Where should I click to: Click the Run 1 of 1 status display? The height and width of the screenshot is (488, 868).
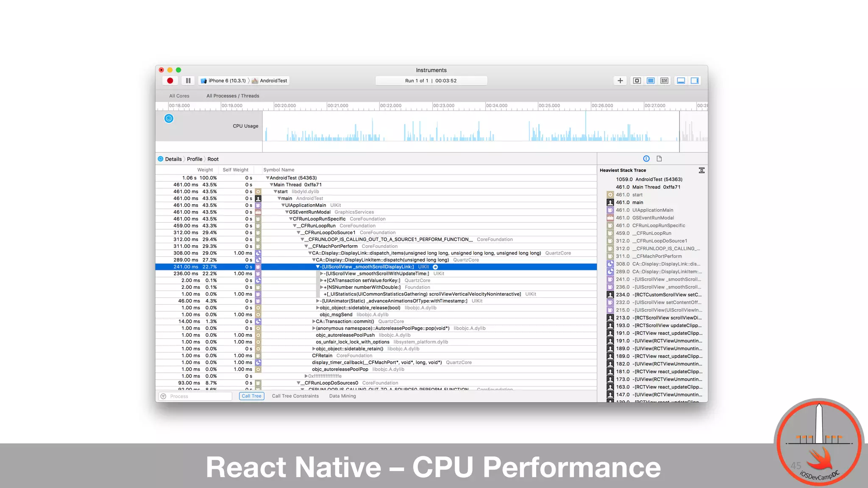[x=431, y=81]
